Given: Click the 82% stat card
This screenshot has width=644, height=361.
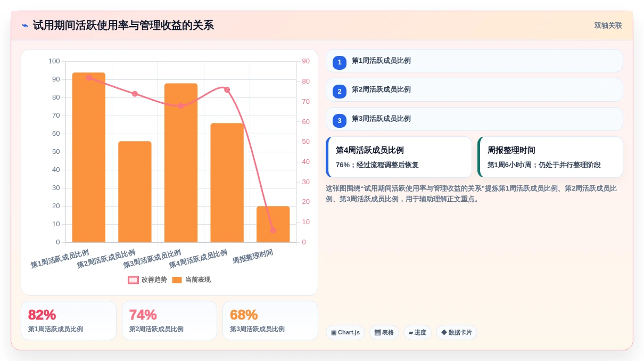Looking at the screenshot, I should point(69,321).
